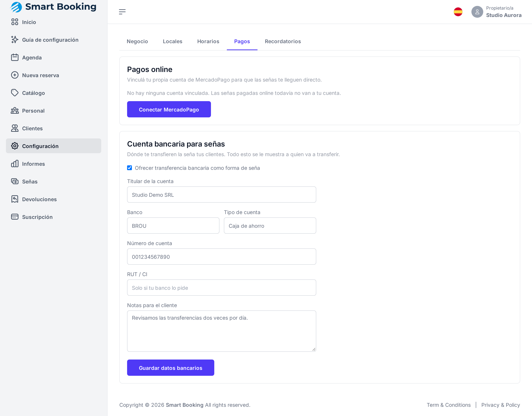Switch to the Locales tab
This screenshot has width=532, height=416.
point(173,41)
